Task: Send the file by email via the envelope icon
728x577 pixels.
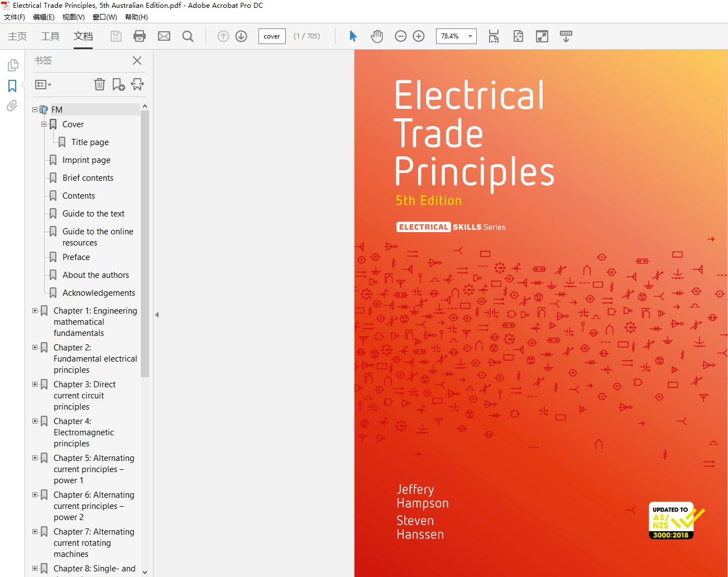Action: tap(164, 36)
